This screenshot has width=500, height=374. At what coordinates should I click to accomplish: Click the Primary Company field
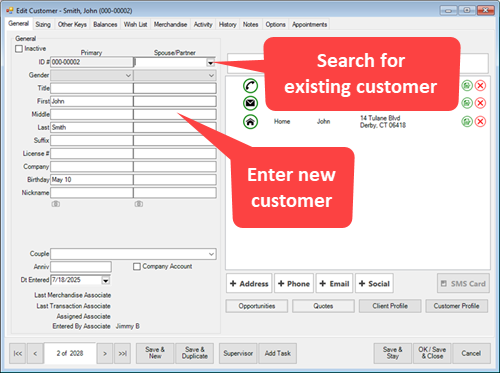[91, 167]
